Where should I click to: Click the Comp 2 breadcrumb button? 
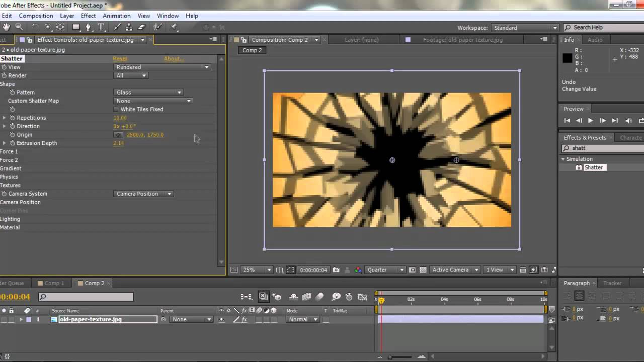252,50
